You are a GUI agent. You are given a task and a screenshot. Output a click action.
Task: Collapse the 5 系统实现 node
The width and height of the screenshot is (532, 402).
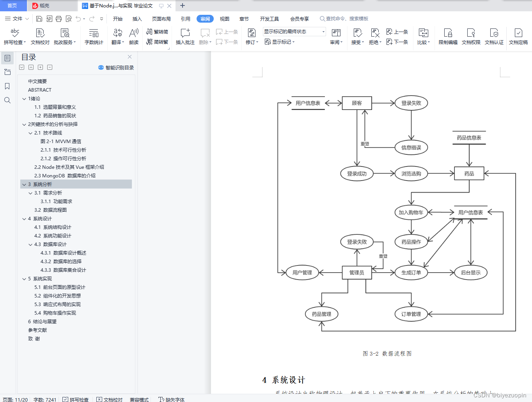coord(24,279)
